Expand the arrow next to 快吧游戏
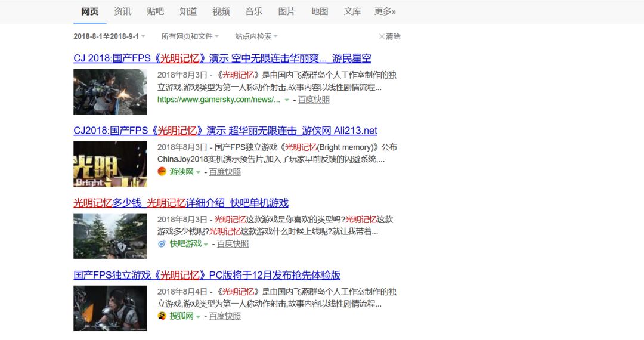Viewport: 644px width, 340px height. click(x=206, y=245)
